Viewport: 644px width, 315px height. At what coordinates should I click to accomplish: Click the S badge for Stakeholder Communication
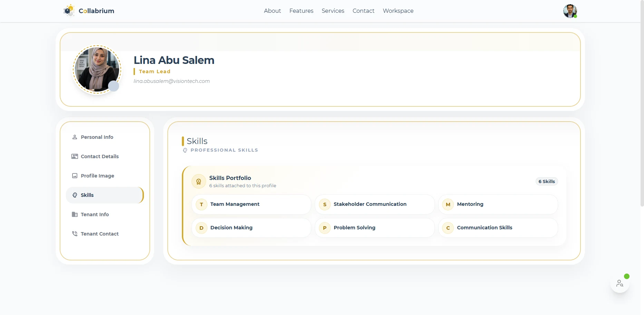[x=325, y=204]
